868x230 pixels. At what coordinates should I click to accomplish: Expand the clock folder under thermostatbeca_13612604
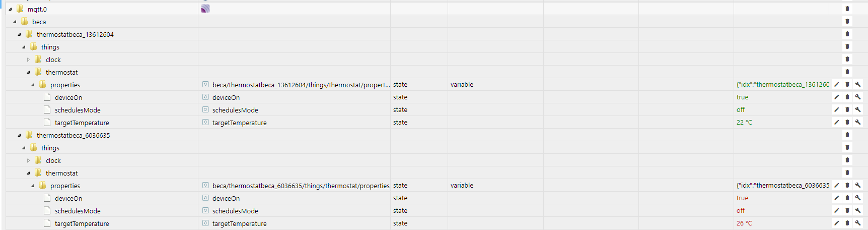pyautogui.click(x=28, y=60)
